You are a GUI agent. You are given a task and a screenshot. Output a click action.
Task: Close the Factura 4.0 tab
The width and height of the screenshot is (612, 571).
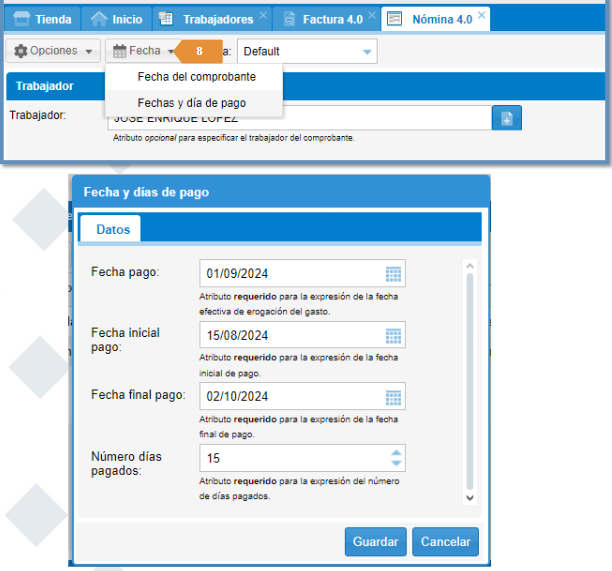tap(373, 17)
